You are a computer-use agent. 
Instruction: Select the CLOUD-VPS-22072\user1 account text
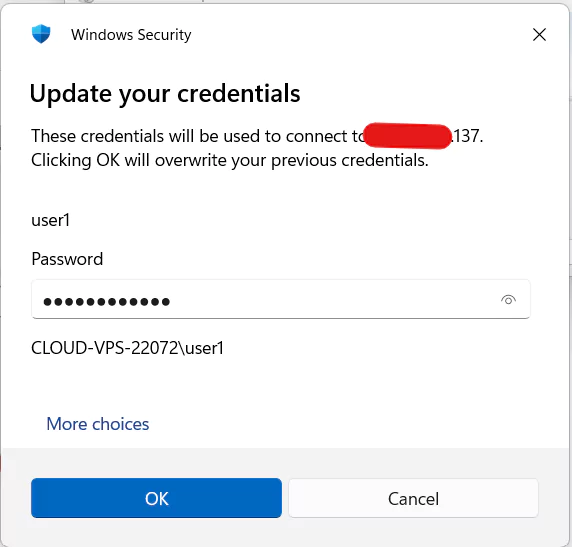[x=127, y=348]
